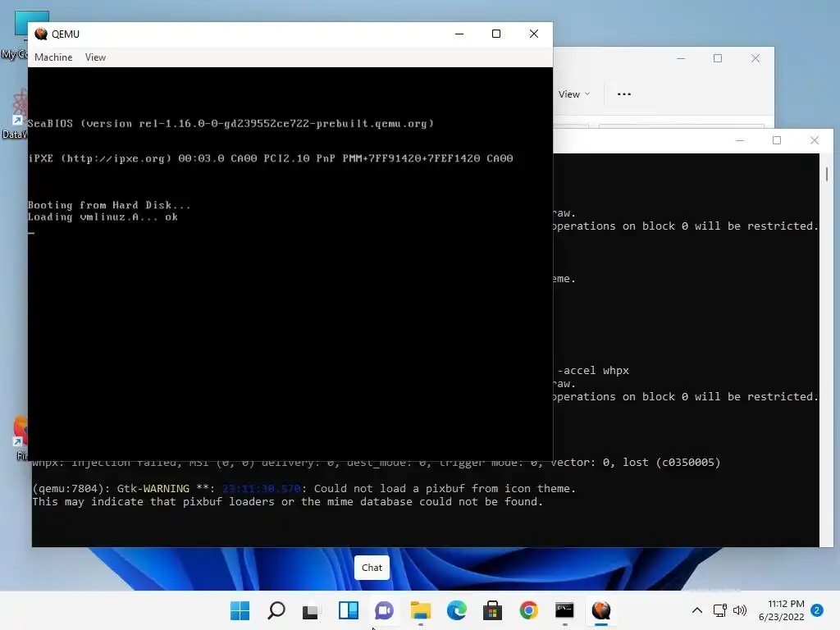Viewport: 840px width, 630px height.
Task: Close the command prompt window
Action: tap(815, 140)
